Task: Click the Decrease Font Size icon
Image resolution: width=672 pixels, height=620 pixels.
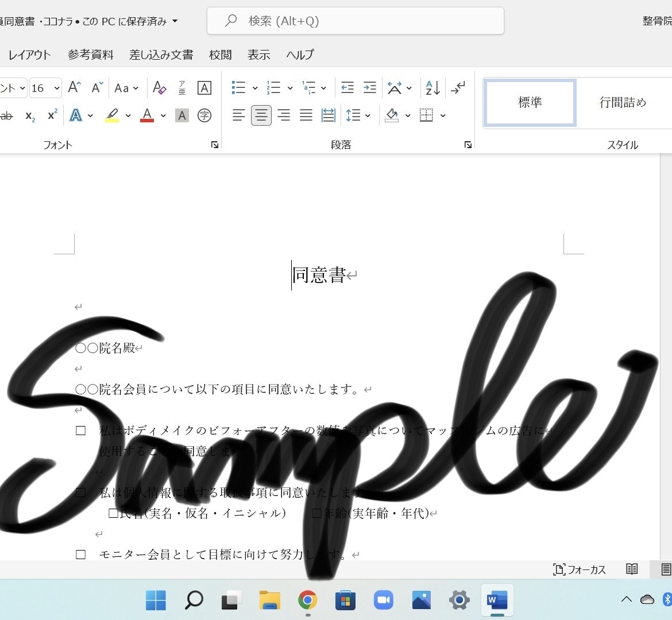Action: [x=97, y=88]
